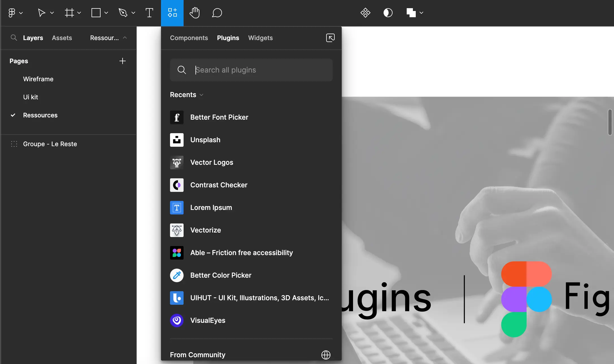This screenshot has height=364, width=614.
Task: Toggle the mask half-circle icon
Action: pyautogui.click(x=388, y=13)
